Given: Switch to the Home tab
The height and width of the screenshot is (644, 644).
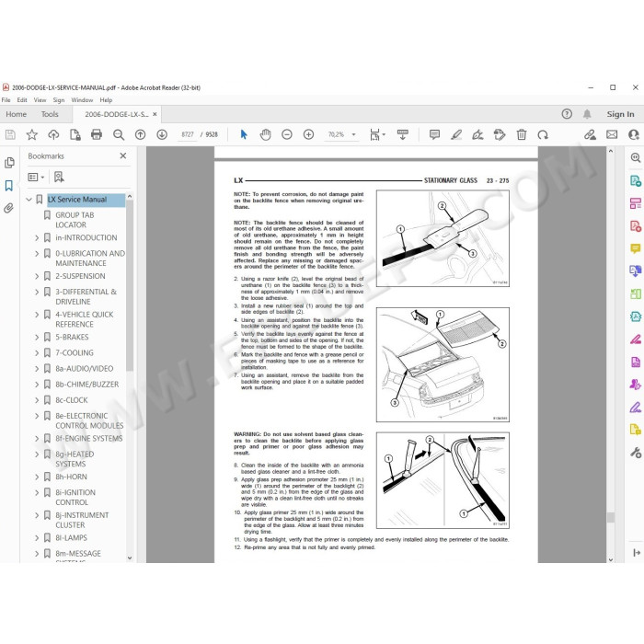Looking at the screenshot, I should coord(16,114).
